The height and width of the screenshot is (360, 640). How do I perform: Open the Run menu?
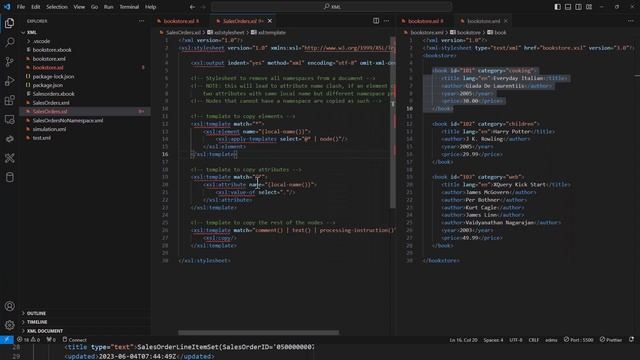point(109,7)
